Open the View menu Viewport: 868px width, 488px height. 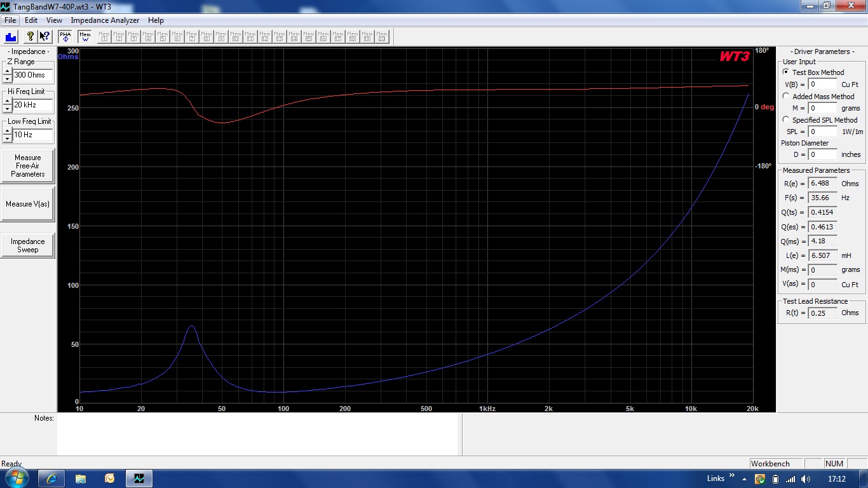coord(54,20)
